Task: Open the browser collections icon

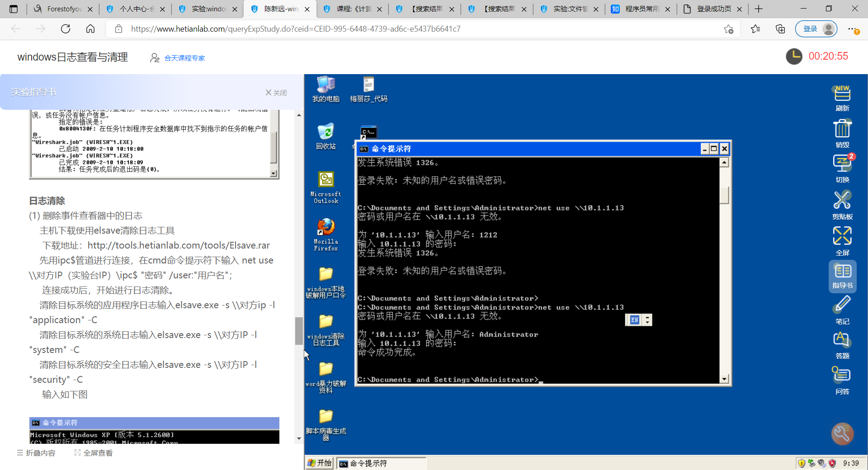Action: (x=780, y=29)
